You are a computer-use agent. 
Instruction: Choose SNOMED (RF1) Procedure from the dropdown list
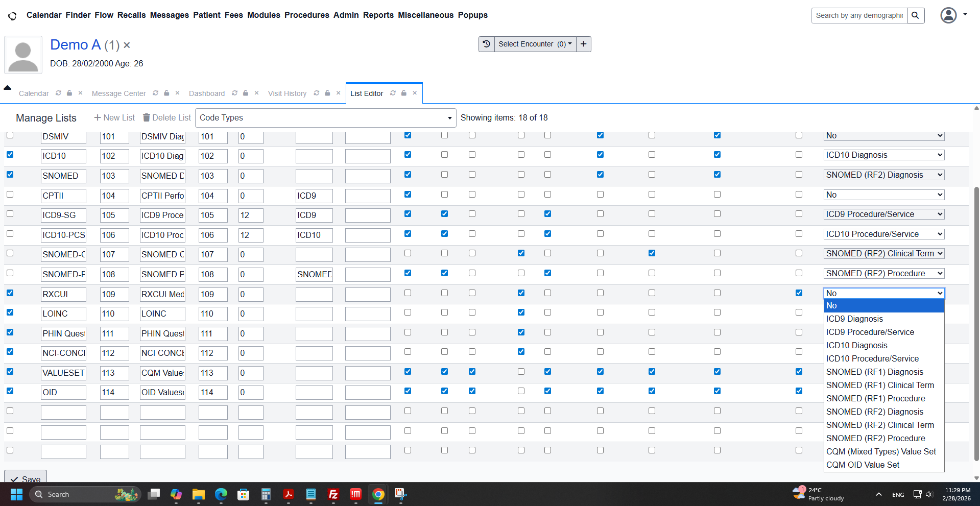click(x=875, y=398)
